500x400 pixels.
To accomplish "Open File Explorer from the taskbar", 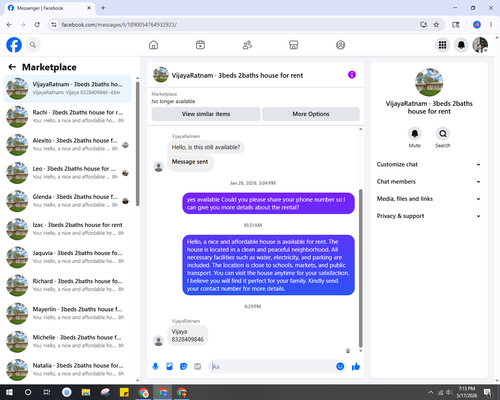I will click(86, 392).
